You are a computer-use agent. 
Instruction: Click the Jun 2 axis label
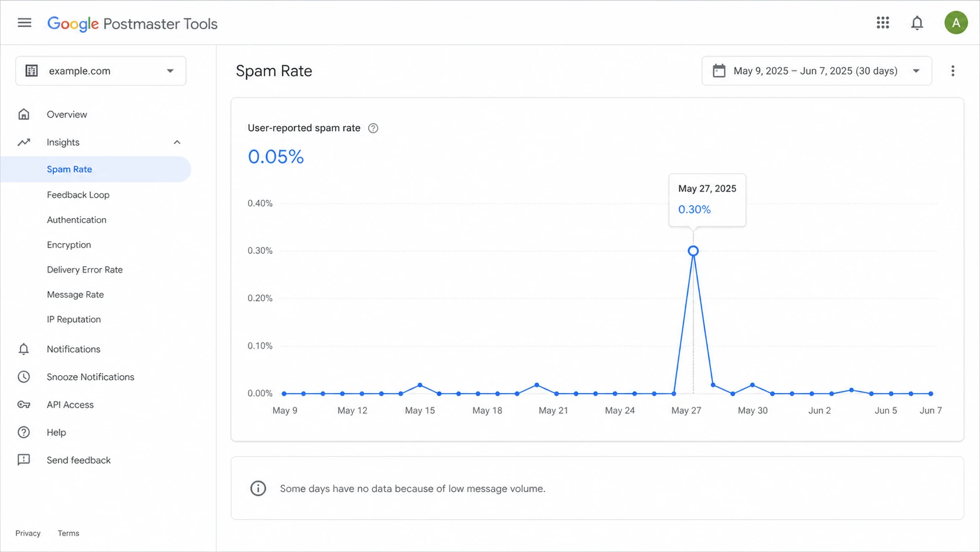(819, 411)
